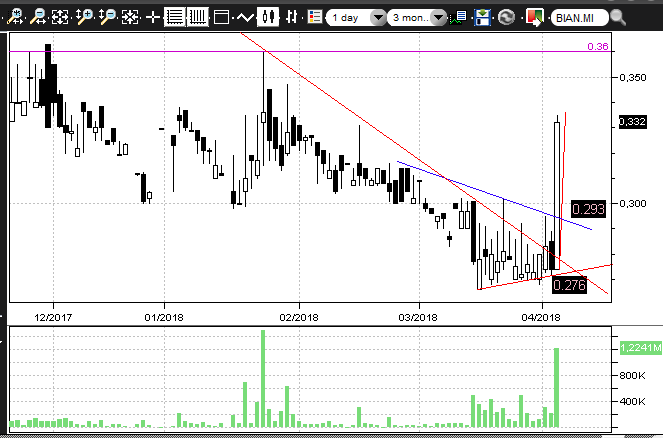
Task: Click the shrink-to-center arrows icon
Action: 130,17
